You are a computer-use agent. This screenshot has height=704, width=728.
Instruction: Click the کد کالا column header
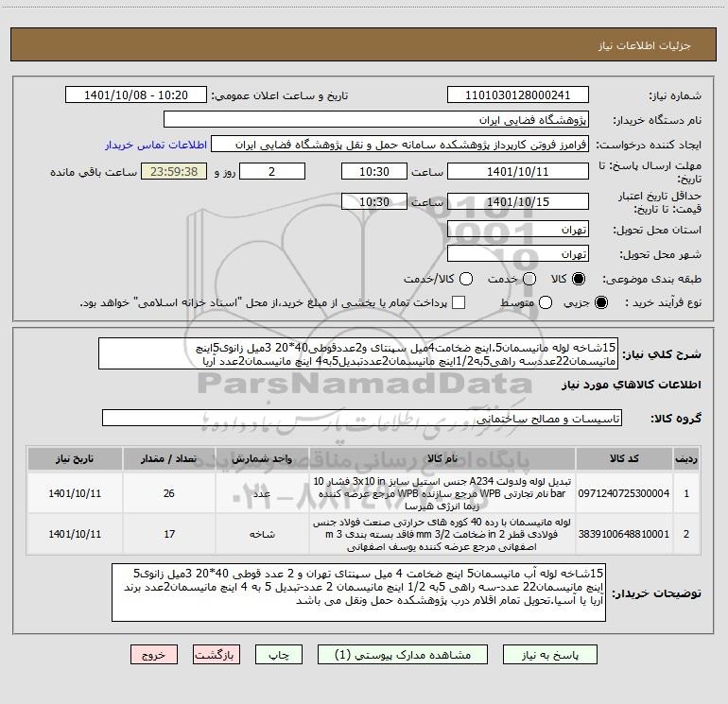coord(624,458)
